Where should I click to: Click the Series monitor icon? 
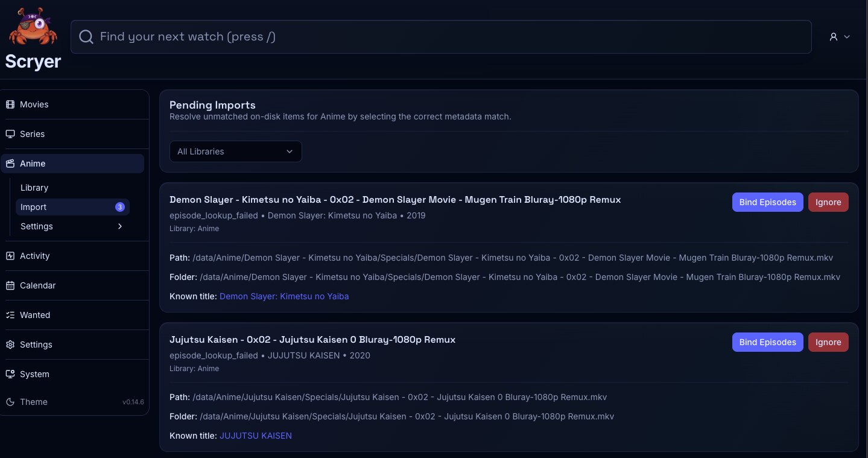10,134
